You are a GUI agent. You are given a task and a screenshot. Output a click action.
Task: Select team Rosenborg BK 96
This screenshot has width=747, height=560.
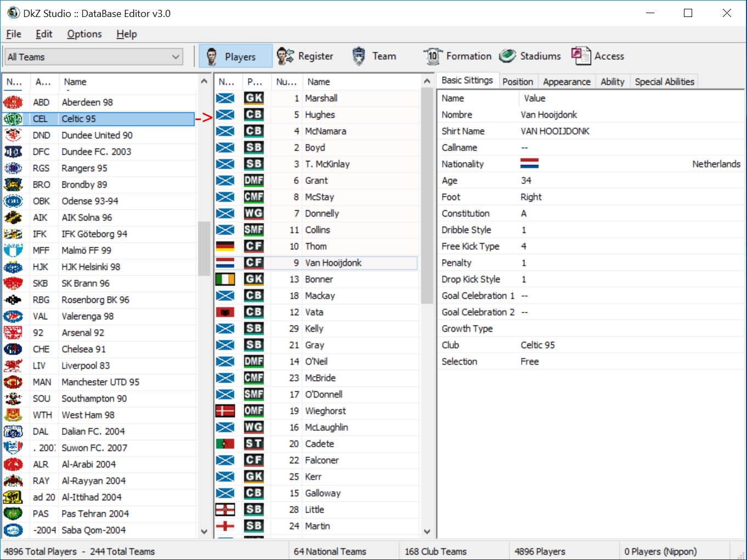pyautogui.click(x=99, y=299)
